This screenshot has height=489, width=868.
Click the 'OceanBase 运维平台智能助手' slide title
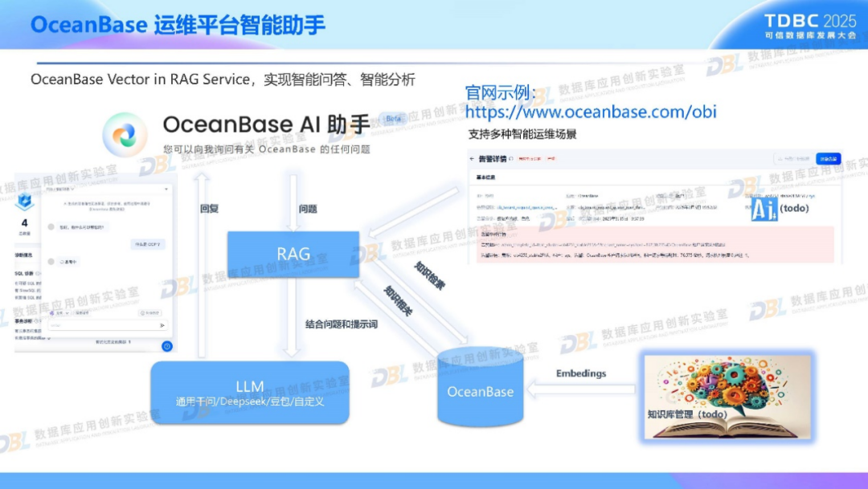[178, 25]
